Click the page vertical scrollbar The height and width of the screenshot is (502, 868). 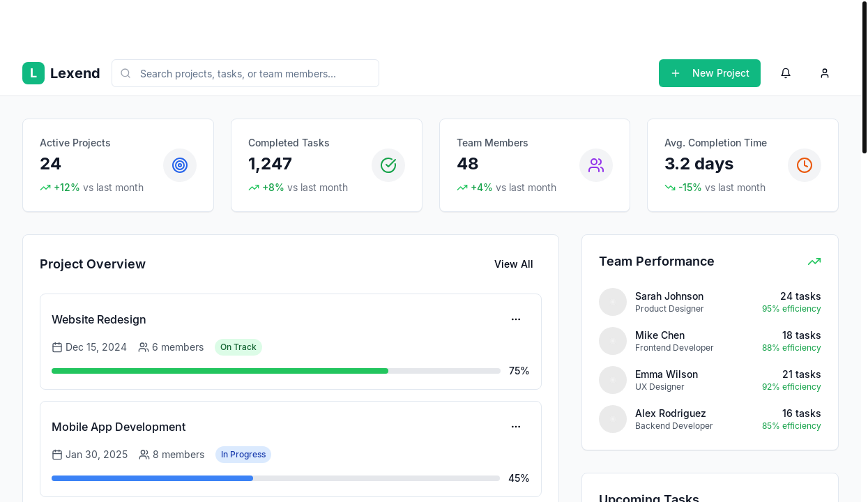[865, 77]
